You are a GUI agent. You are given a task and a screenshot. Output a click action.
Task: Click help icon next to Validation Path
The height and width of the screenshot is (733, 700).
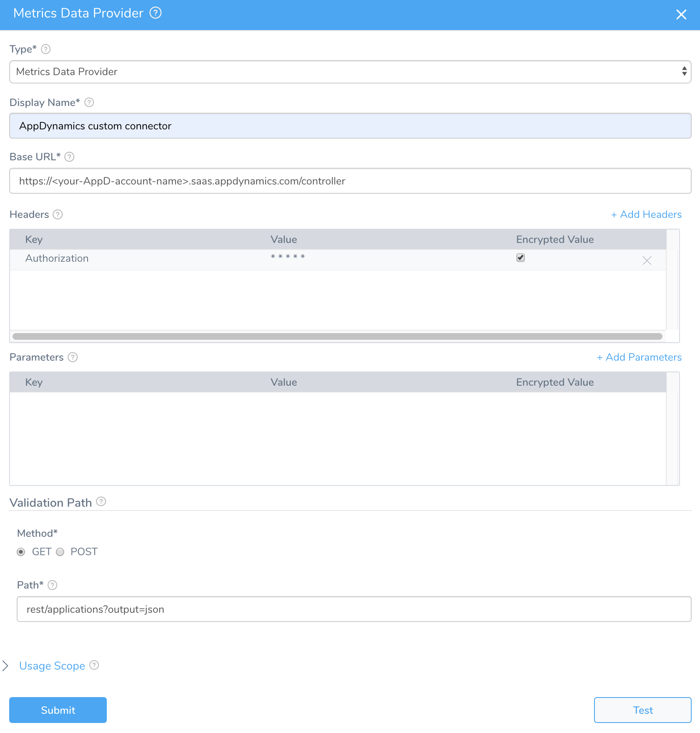(x=101, y=501)
